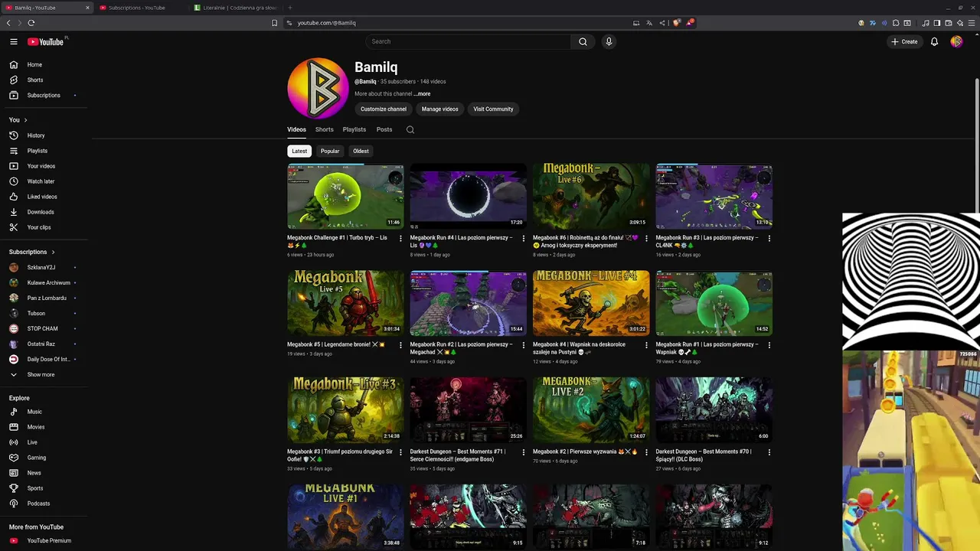The width and height of the screenshot is (980, 551).
Task: Reload page via browser refresh icon
Action: 31,23
